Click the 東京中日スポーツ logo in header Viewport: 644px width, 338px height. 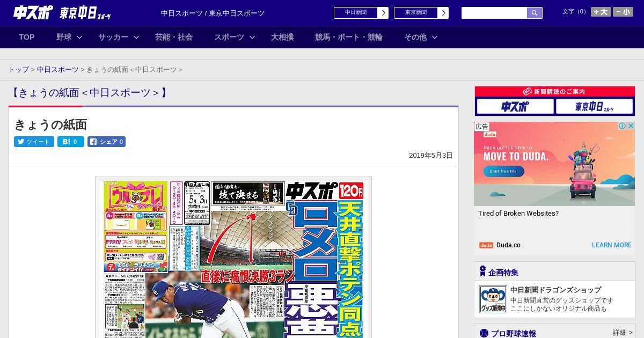click(85, 13)
